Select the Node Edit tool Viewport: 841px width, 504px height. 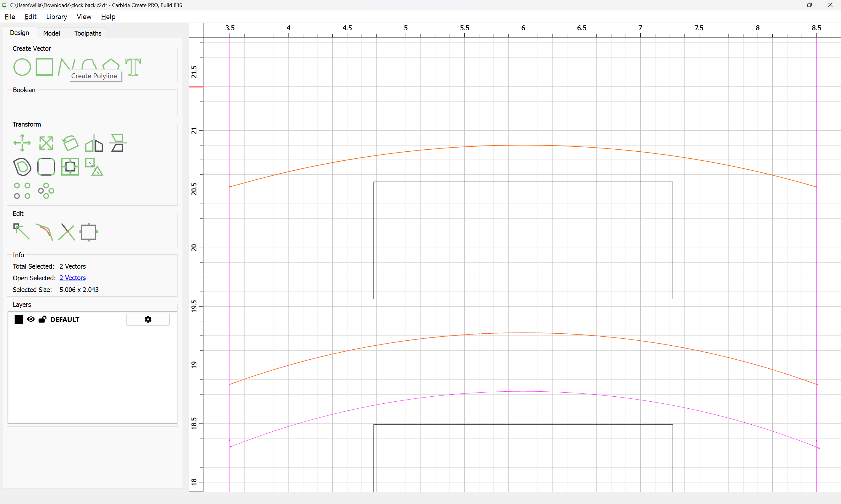[x=21, y=232]
